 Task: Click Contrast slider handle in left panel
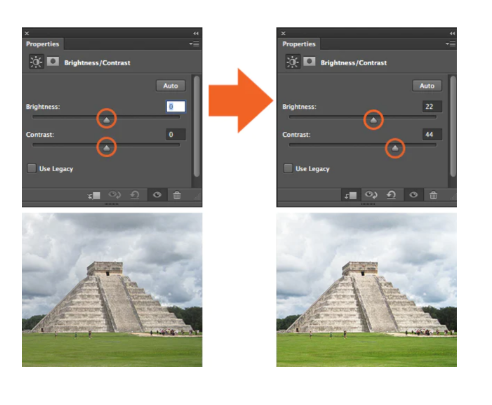pyautogui.click(x=106, y=148)
